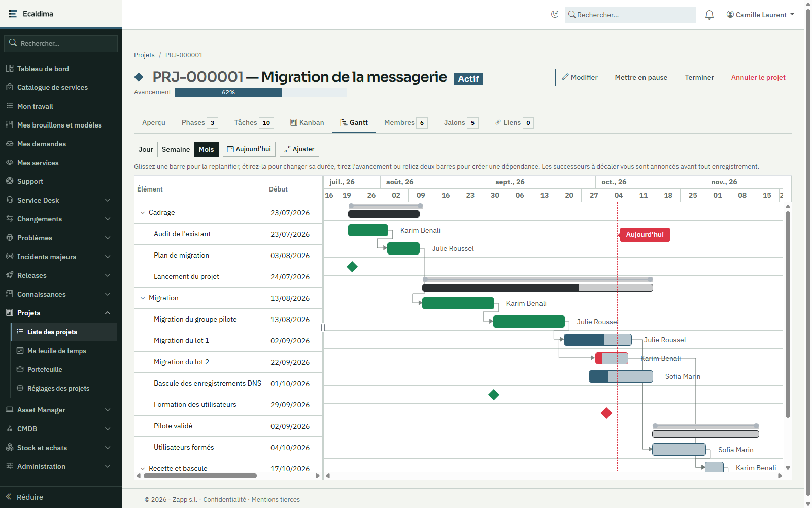The height and width of the screenshot is (508, 812).
Task: Open Ma feuille de temps
Action: pyautogui.click(x=64, y=351)
